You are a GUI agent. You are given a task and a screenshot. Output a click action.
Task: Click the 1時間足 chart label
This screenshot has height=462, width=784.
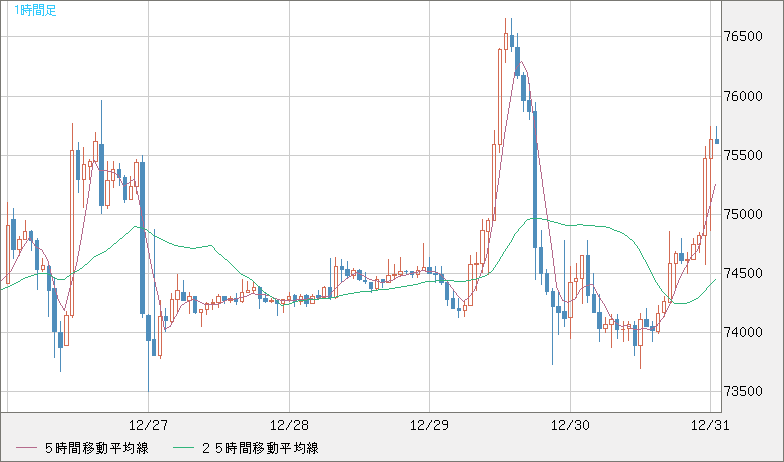(x=35, y=10)
